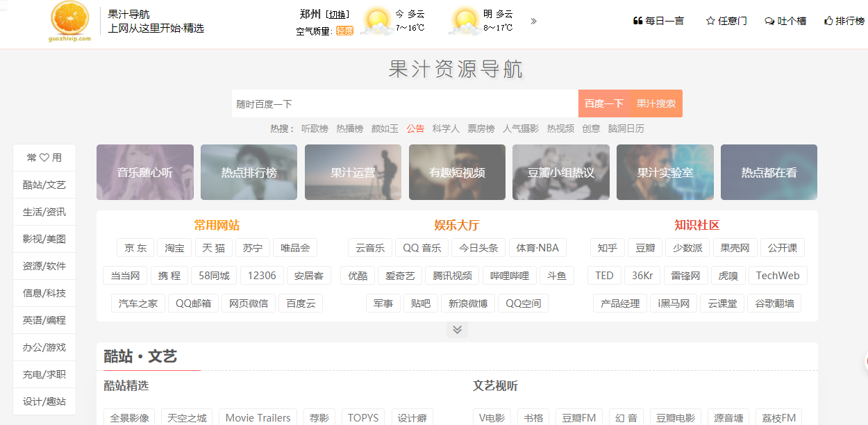
Task: Open the 热点排行榜 thumbnail card
Action: [x=249, y=172]
